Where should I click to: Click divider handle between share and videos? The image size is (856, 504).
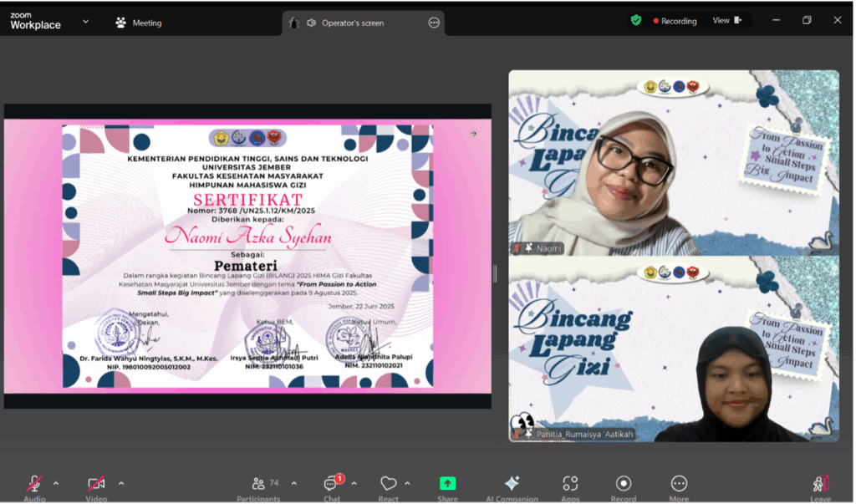coord(496,273)
